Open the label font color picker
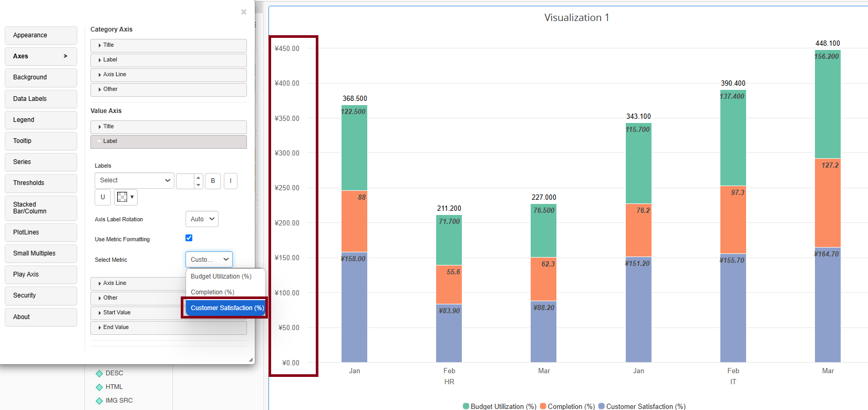The width and height of the screenshot is (868, 410). [126, 197]
